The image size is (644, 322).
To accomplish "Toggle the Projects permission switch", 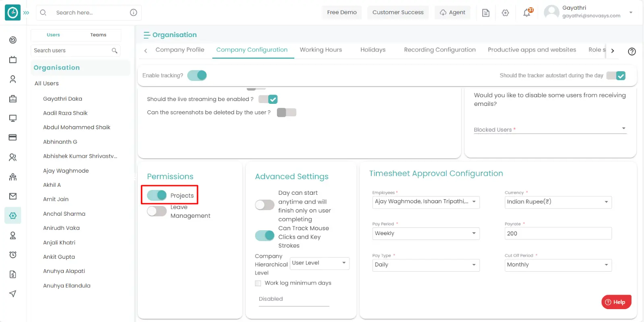I will point(157,195).
